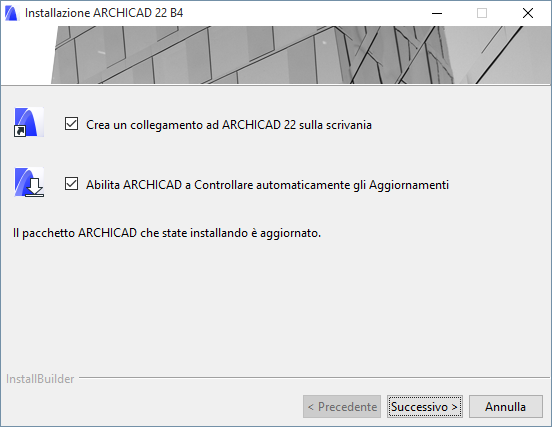Click the word 'scrivania' in the shortcut option
The width and height of the screenshot is (552, 427).
click(349, 125)
